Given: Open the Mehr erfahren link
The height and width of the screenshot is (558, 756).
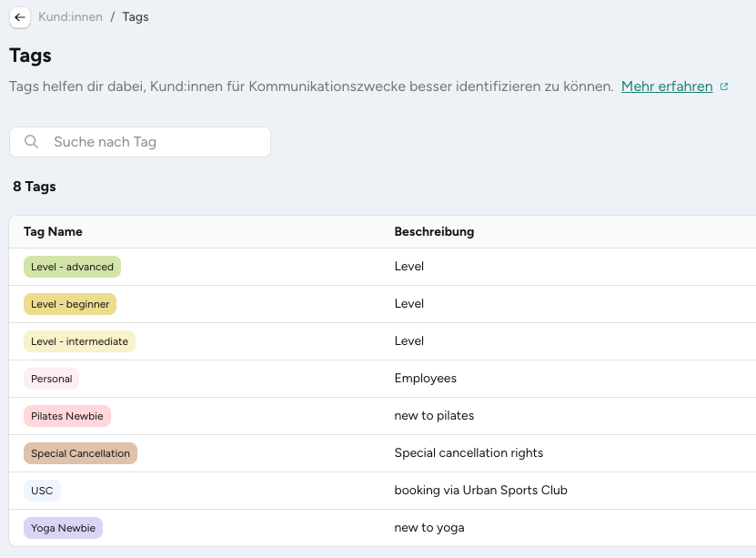Looking at the screenshot, I should [667, 86].
